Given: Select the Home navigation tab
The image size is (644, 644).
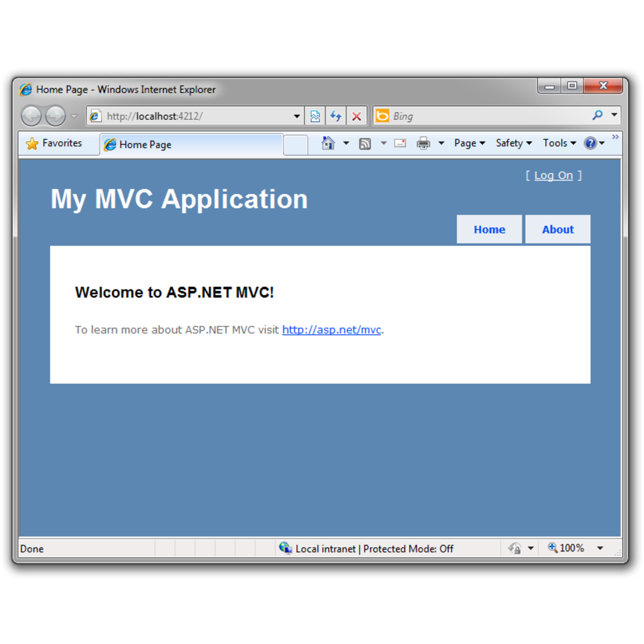Looking at the screenshot, I should click(489, 229).
